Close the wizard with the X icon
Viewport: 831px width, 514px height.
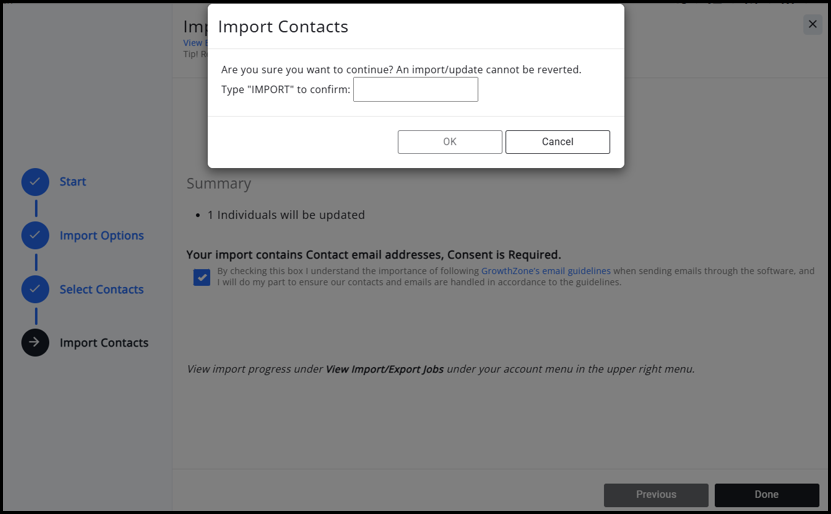[x=812, y=24]
